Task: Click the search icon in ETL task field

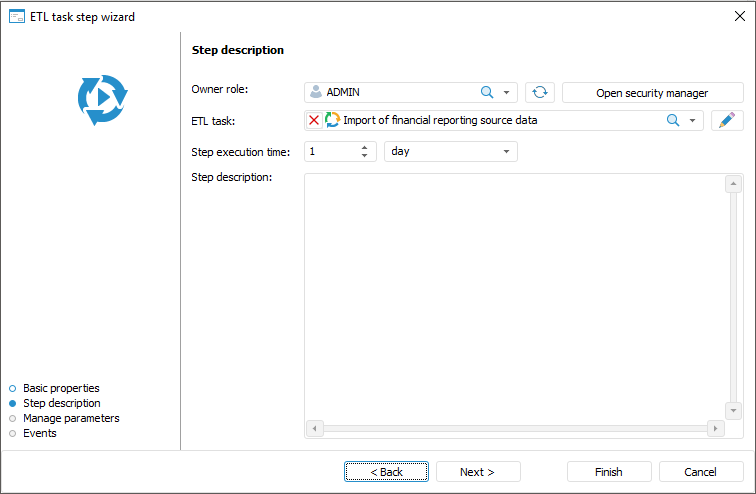Action: (673, 120)
